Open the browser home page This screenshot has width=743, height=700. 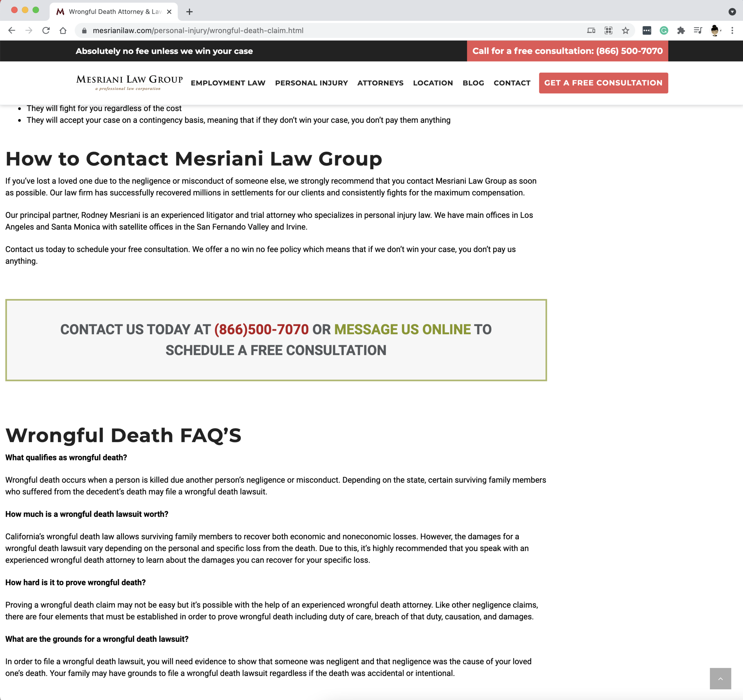point(63,31)
